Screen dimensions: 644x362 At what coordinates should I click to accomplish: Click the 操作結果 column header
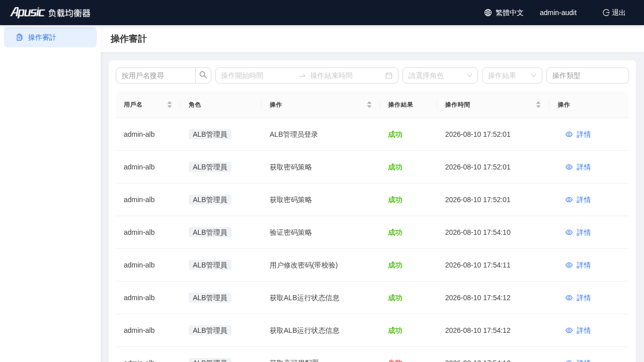pyautogui.click(x=400, y=105)
